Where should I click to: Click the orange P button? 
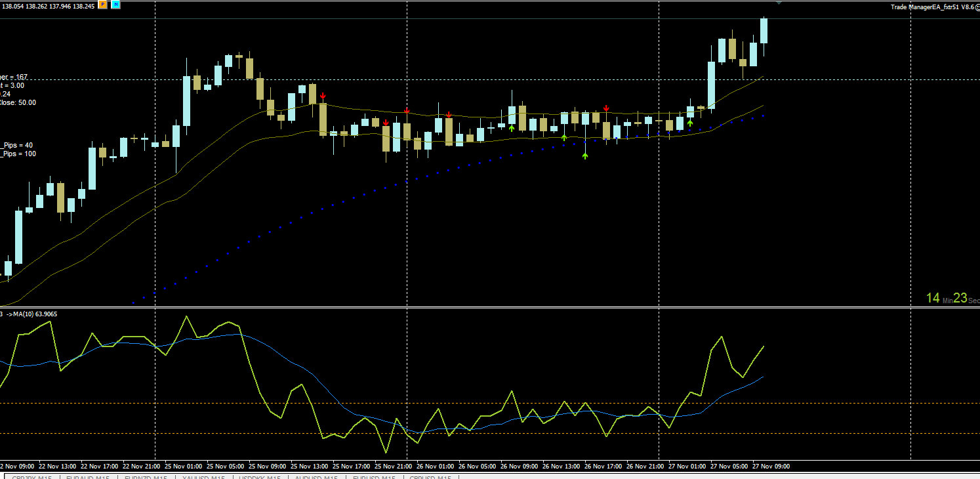[102, 5]
